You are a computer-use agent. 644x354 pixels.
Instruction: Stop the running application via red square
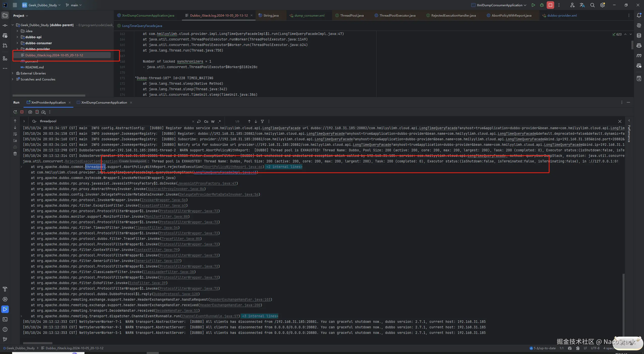point(550,5)
